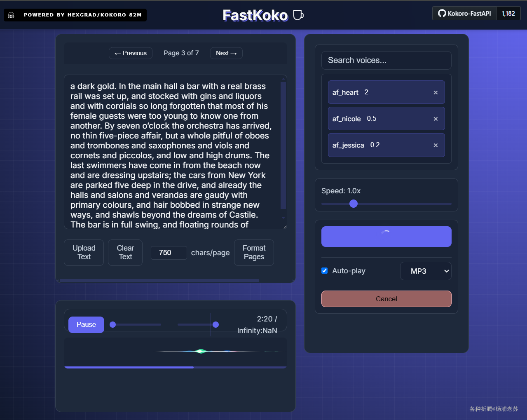Screen dimensions: 527x420
Task: Click the hexgrad badge logo icon
Action: (x=11, y=15)
